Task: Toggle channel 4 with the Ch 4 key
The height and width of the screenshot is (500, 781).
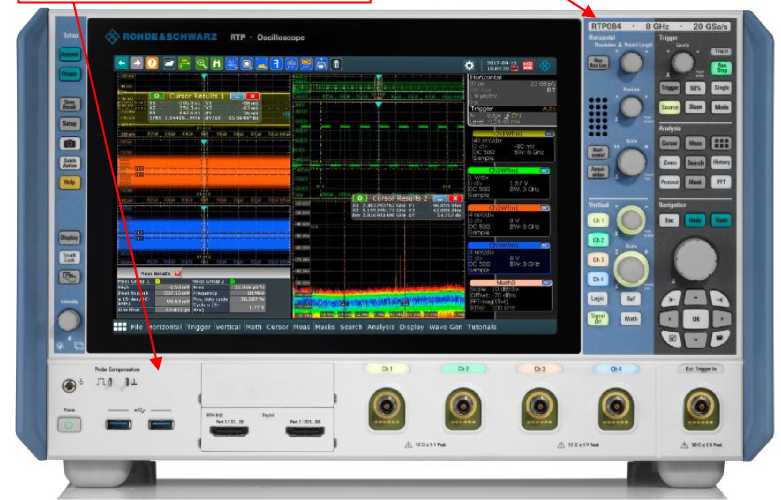Action: pos(598,279)
